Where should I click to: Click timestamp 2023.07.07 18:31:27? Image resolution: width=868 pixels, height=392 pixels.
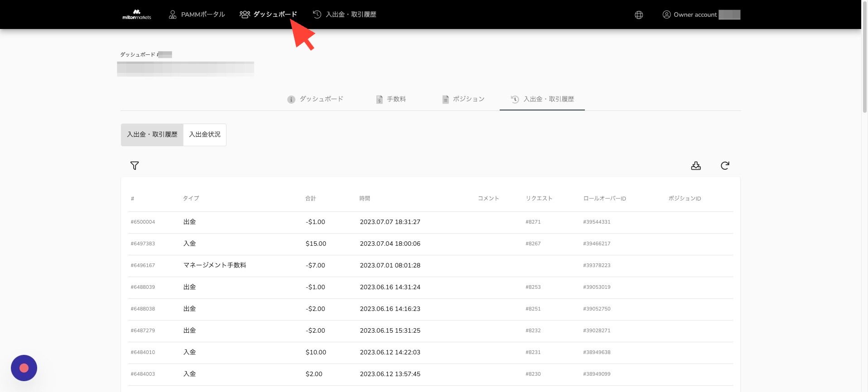coord(390,222)
